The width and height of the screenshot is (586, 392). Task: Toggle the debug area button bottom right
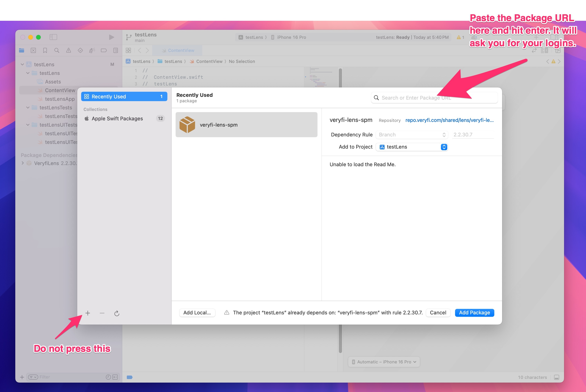(x=556, y=377)
